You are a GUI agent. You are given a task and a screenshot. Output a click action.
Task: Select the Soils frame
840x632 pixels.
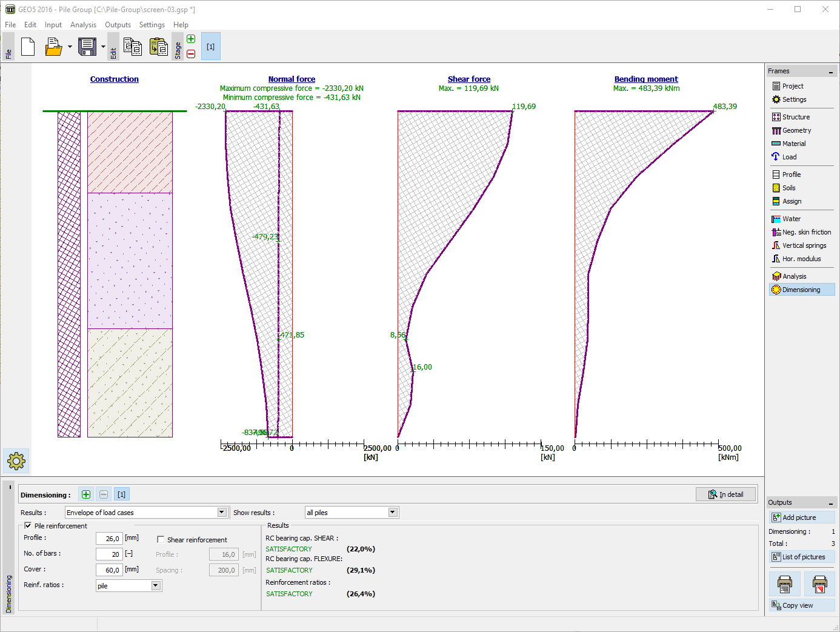(x=788, y=188)
